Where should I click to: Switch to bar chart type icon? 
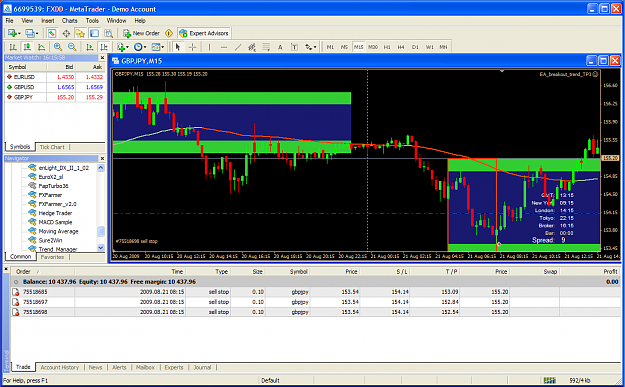coord(13,47)
